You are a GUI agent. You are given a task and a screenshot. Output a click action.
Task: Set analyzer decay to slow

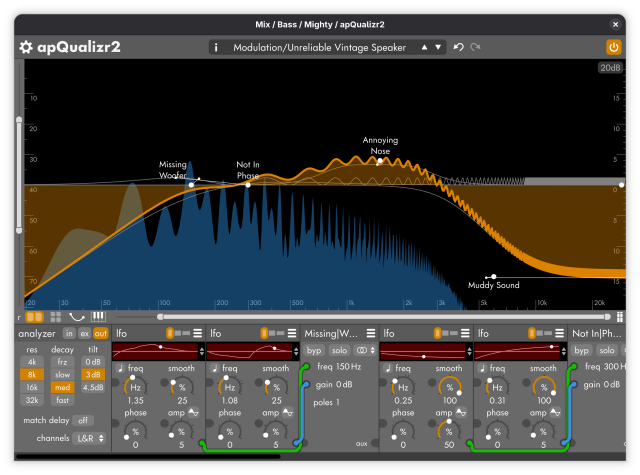click(62, 375)
